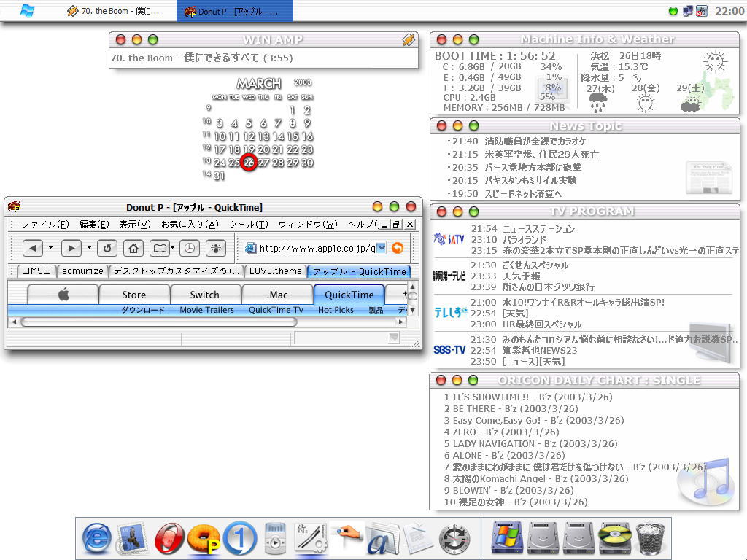Image resolution: width=747 pixels, height=560 pixels.
Task: Click the vertical scrollbar down arrow in Donut P
Action: (x=413, y=310)
